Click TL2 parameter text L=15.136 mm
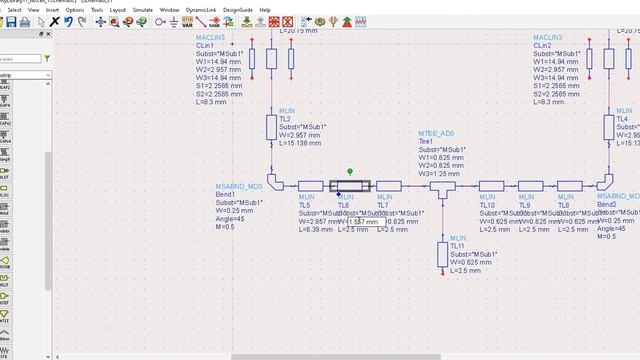Viewport: 640px width, 360px height. point(300,143)
